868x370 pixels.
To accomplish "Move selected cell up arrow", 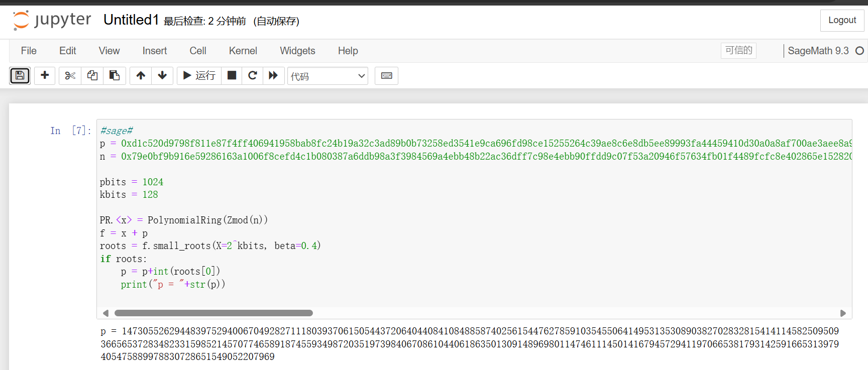I will click(141, 76).
